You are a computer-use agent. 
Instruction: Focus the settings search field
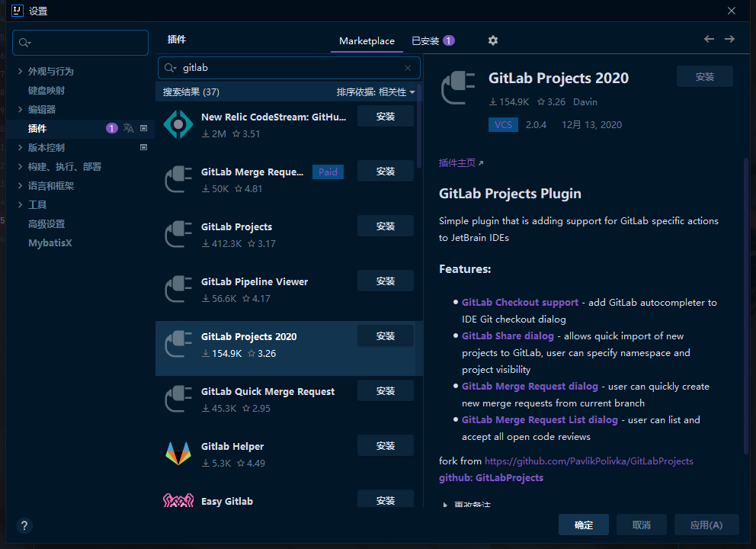[x=81, y=43]
